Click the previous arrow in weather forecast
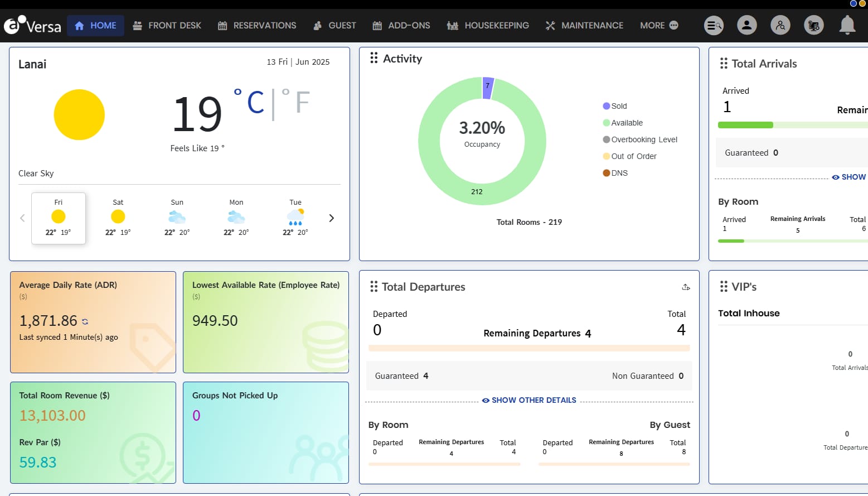The height and width of the screenshot is (496, 868). [22, 218]
